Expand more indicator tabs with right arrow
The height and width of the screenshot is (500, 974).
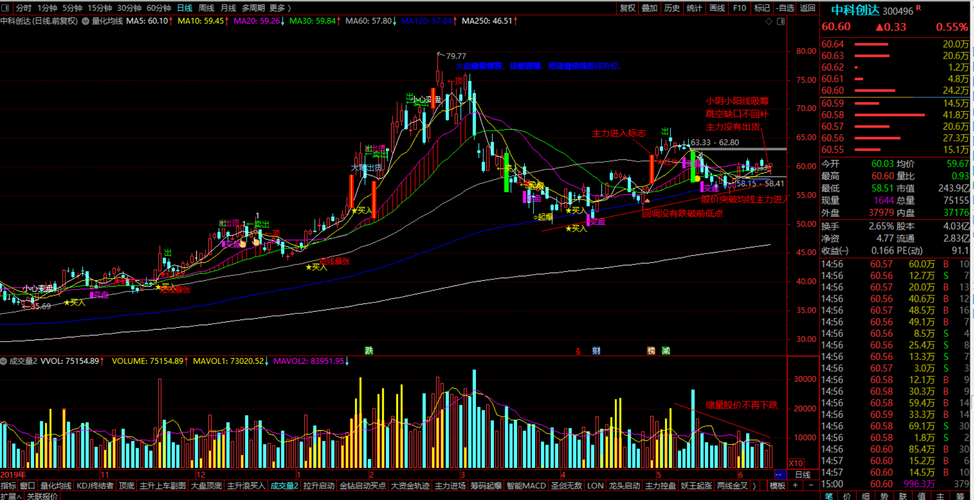pos(754,485)
